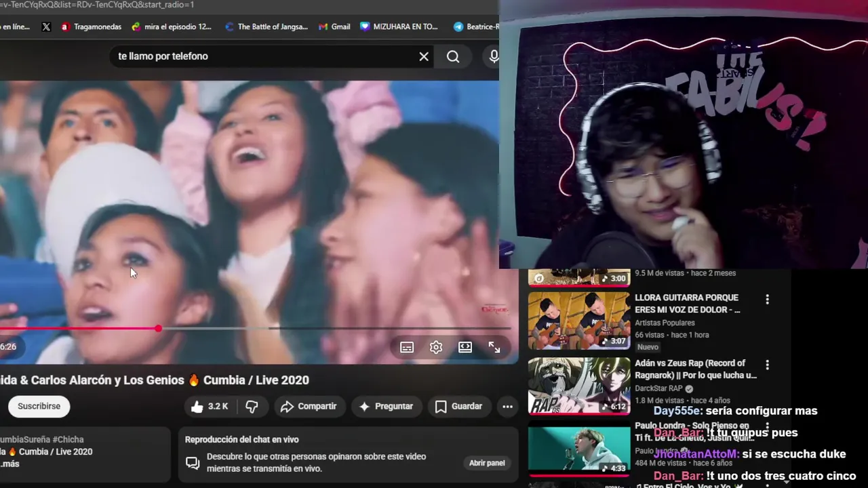Open the 'mira el episodio 12' bookmark
The height and width of the screenshot is (488, 868).
point(172,26)
